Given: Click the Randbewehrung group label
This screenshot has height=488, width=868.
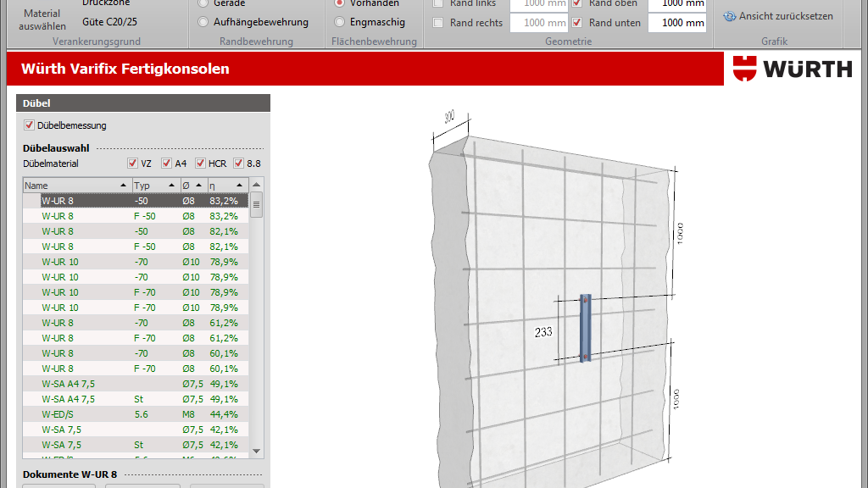Looking at the screenshot, I should coord(256,42).
